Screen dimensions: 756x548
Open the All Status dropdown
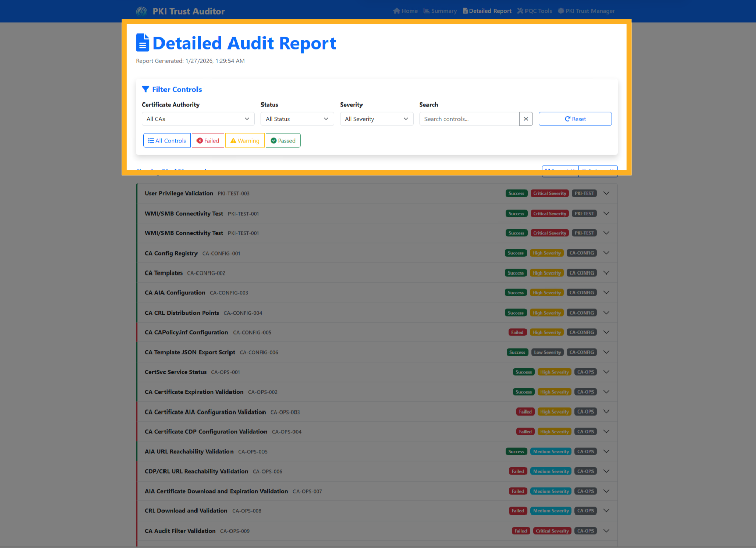pyautogui.click(x=297, y=119)
